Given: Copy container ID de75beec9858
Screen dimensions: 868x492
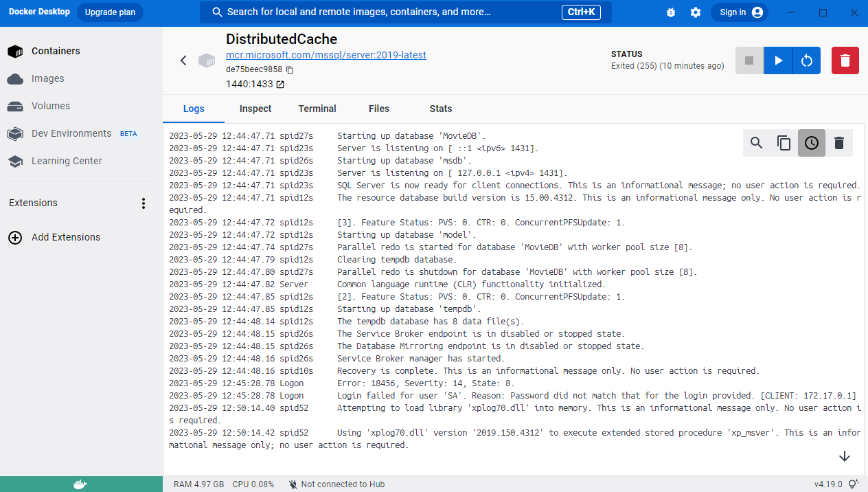Looking at the screenshot, I should pyautogui.click(x=290, y=70).
